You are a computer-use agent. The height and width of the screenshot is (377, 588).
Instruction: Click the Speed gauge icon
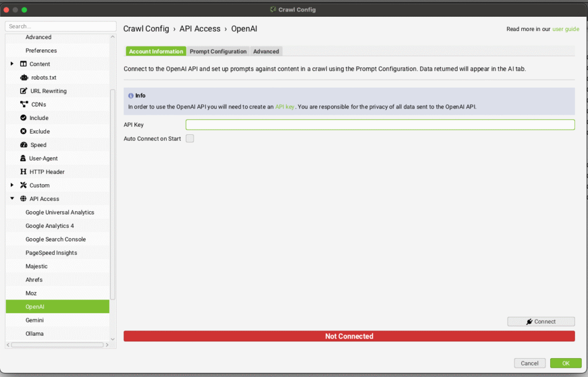[x=24, y=145]
